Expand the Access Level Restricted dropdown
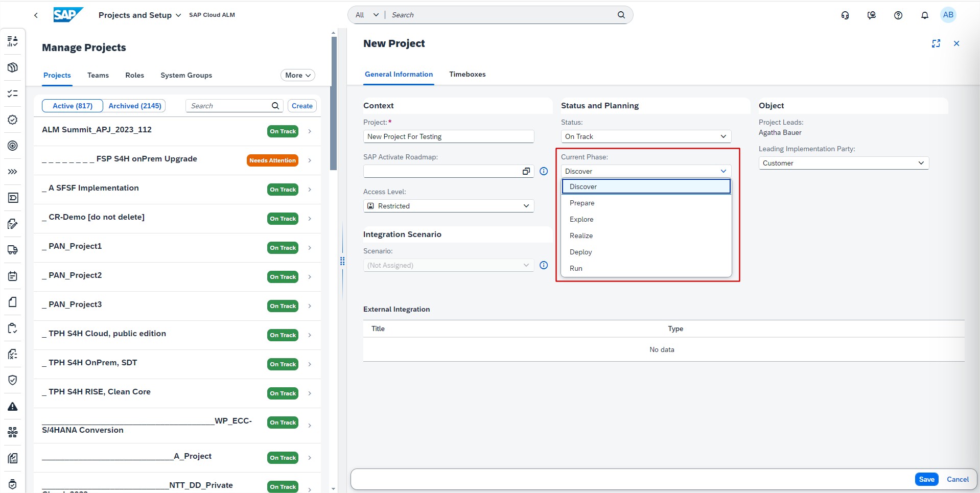This screenshot has height=493, width=980. click(x=448, y=206)
